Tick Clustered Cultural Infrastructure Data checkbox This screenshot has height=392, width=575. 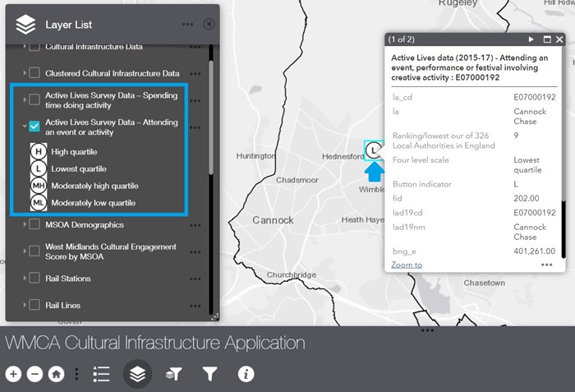[x=34, y=73]
